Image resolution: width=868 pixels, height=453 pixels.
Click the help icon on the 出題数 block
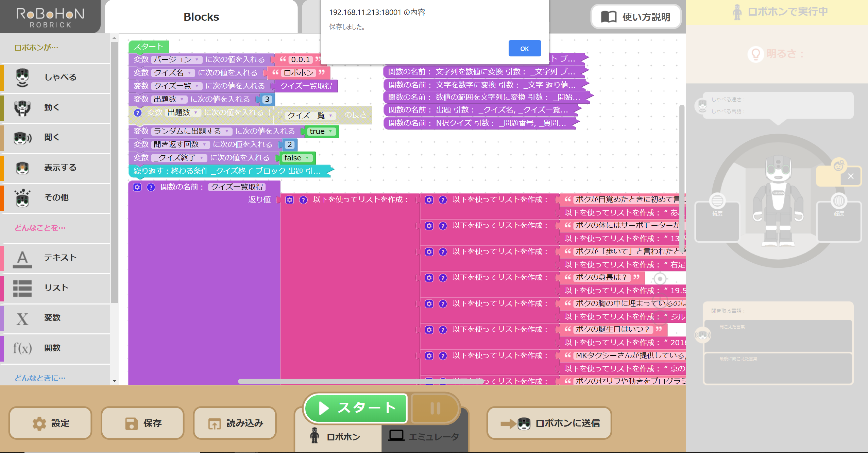click(137, 112)
